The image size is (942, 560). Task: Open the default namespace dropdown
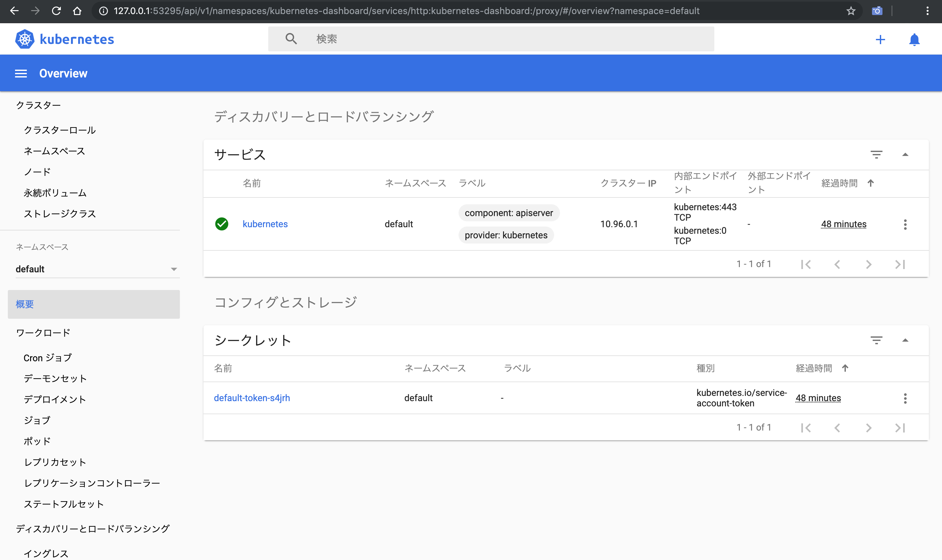click(97, 269)
